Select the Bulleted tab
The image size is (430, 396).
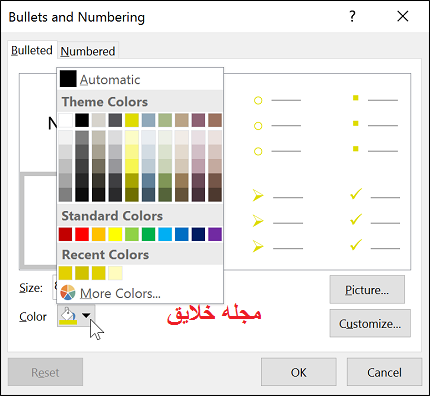(x=32, y=50)
